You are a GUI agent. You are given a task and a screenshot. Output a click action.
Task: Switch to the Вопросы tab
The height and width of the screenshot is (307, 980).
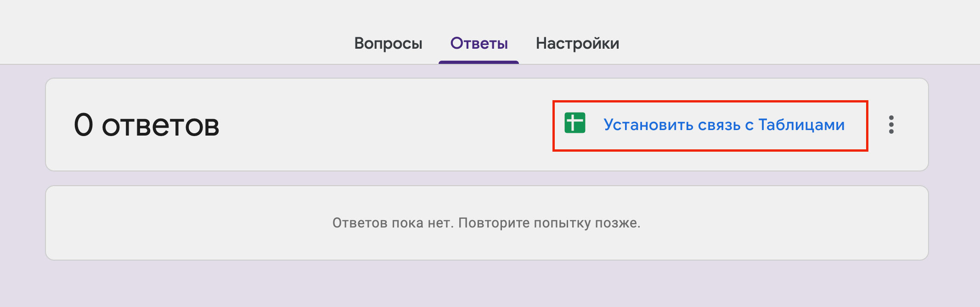click(x=388, y=43)
